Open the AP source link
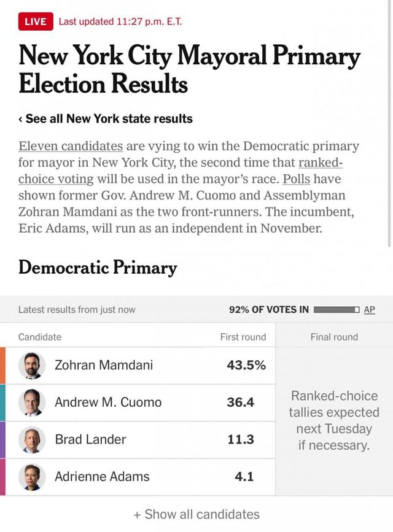Screen dimensions: 393x532 pos(369,310)
